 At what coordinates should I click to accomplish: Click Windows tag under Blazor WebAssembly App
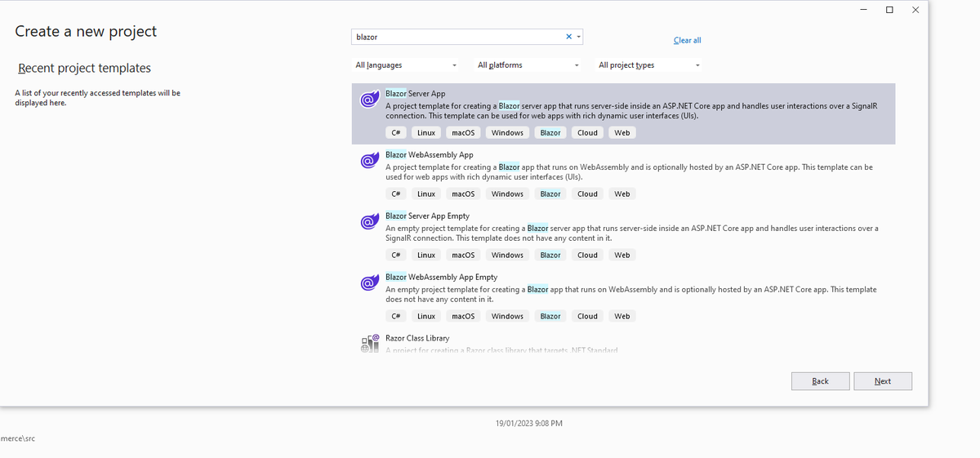507,193
